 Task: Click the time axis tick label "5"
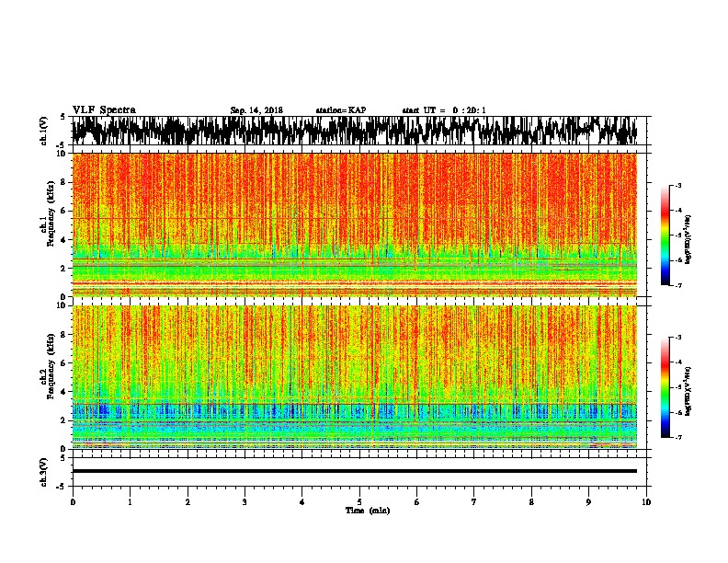point(359,502)
